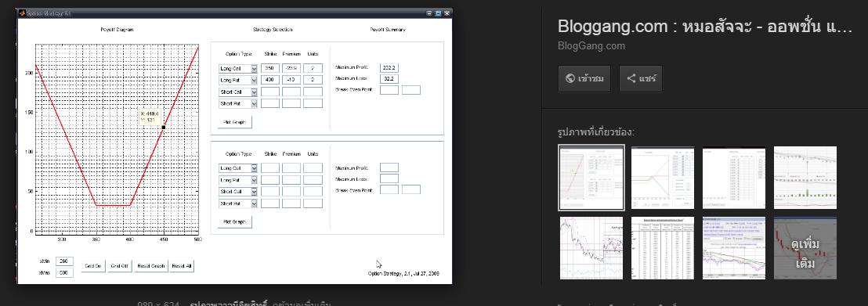Click the upper Plot Graph button
This screenshot has width=868, height=306.
click(235, 122)
